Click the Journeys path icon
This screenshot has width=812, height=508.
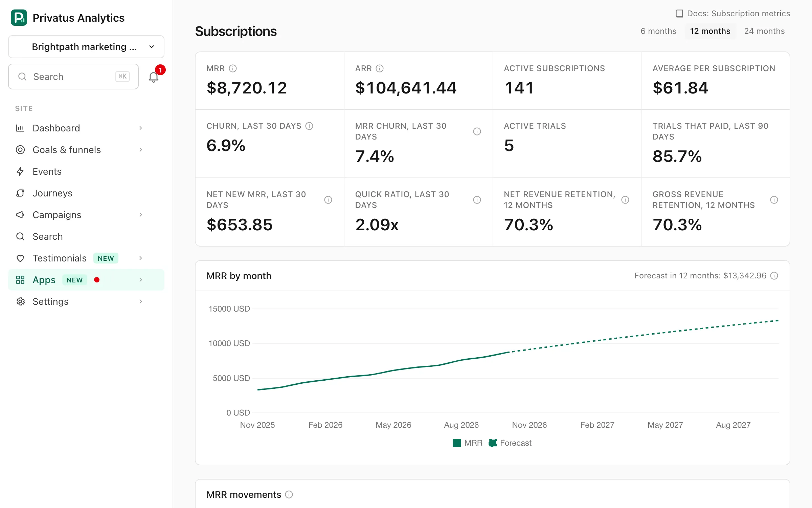[20, 193]
